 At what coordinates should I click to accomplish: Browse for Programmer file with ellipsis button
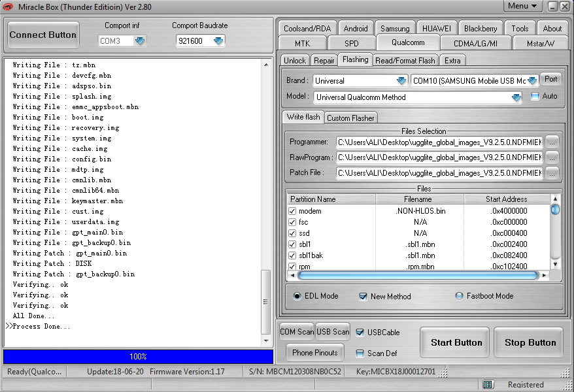pyautogui.click(x=552, y=142)
